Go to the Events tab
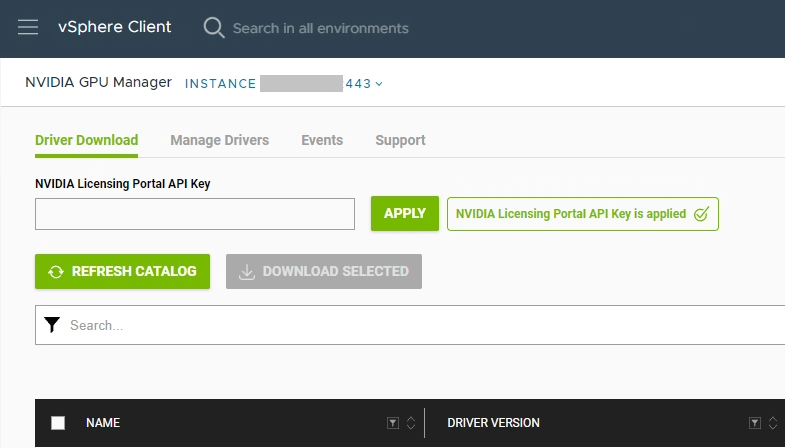 coord(322,140)
